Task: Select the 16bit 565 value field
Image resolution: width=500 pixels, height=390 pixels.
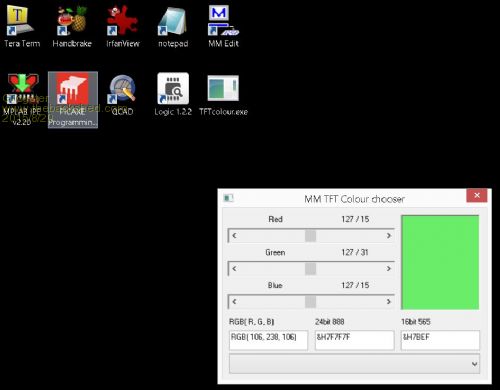Action: (x=440, y=340)
